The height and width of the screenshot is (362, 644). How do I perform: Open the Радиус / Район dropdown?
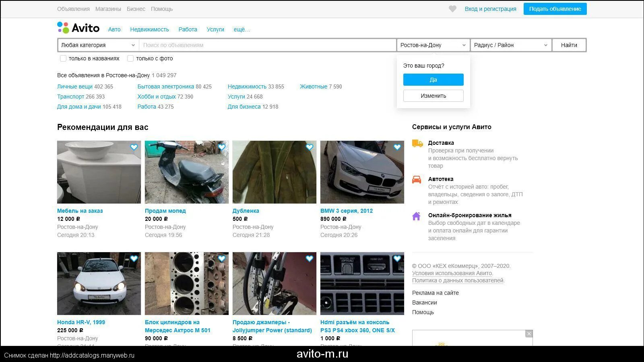(511, 45)
